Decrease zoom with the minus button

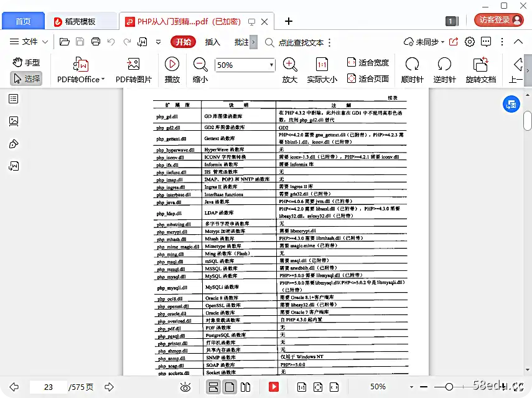(x=424, y=387)
